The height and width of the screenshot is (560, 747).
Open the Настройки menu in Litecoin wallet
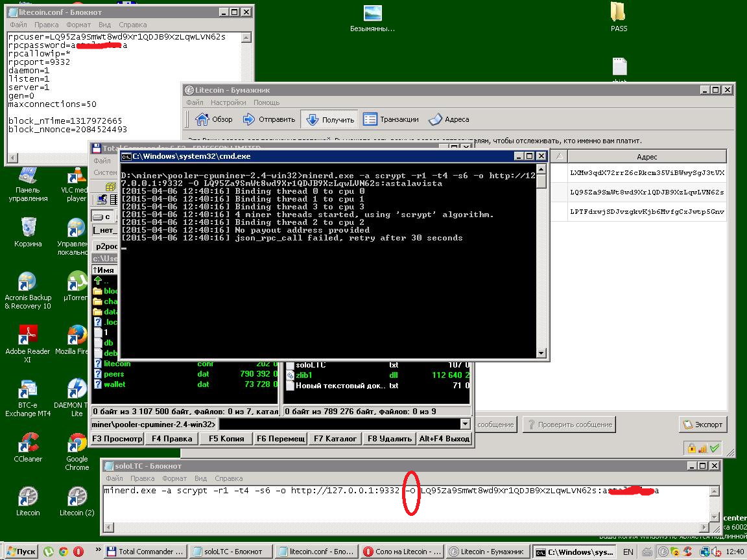pos(228,102)
